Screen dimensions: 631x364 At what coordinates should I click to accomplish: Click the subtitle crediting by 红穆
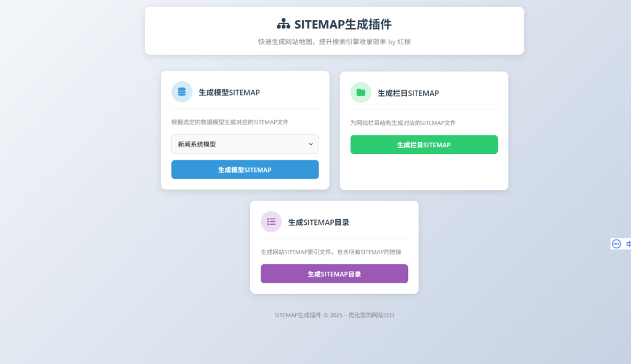(334, 42)
